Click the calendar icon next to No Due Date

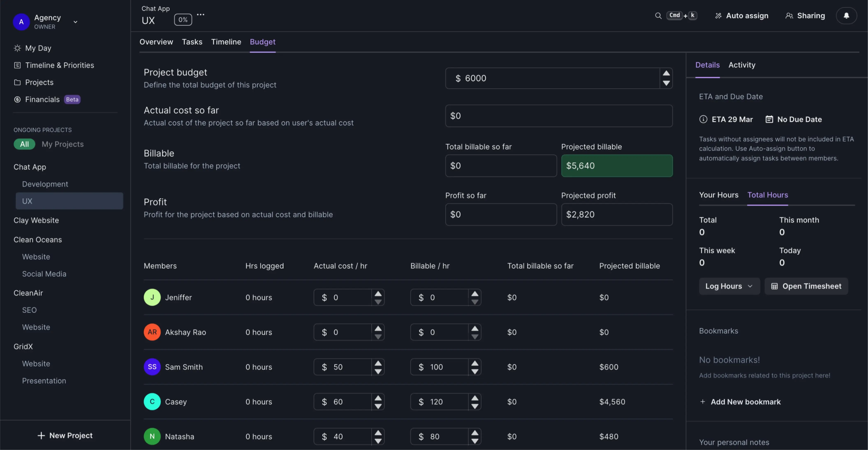point(769,119)
